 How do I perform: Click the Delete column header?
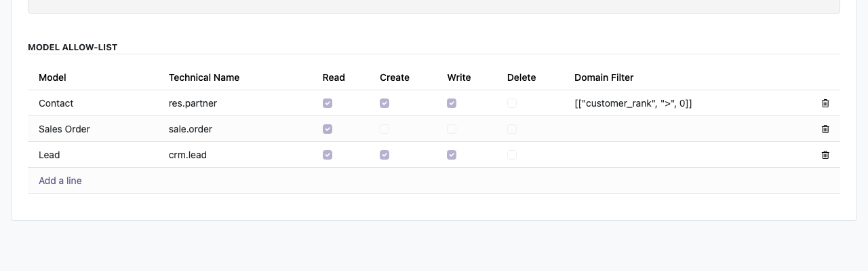(x=521, y=77)
